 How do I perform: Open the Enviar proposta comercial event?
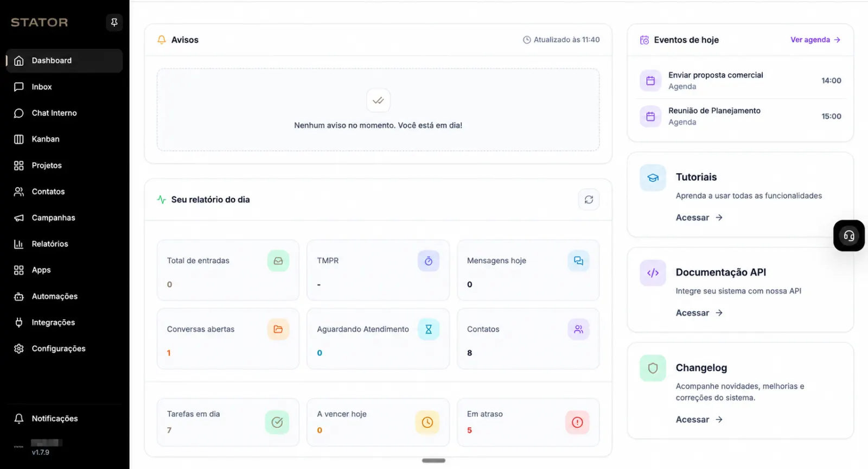[741, 81]
